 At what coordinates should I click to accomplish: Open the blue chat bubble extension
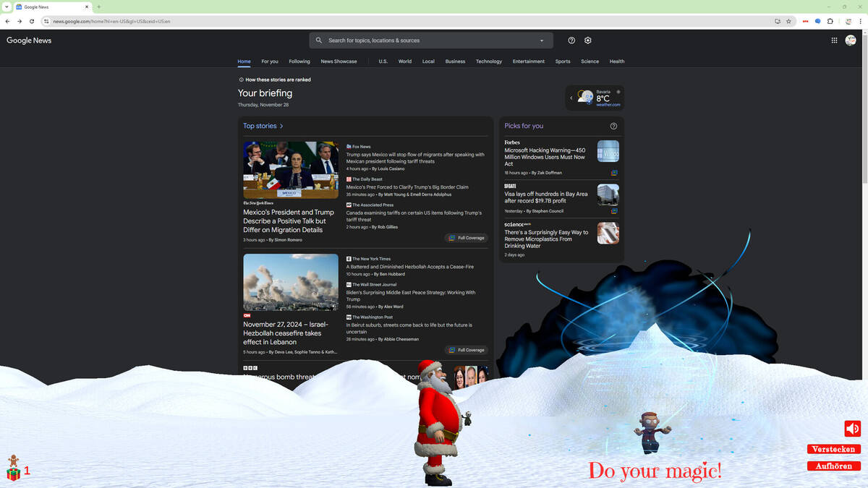coord(818,21)
